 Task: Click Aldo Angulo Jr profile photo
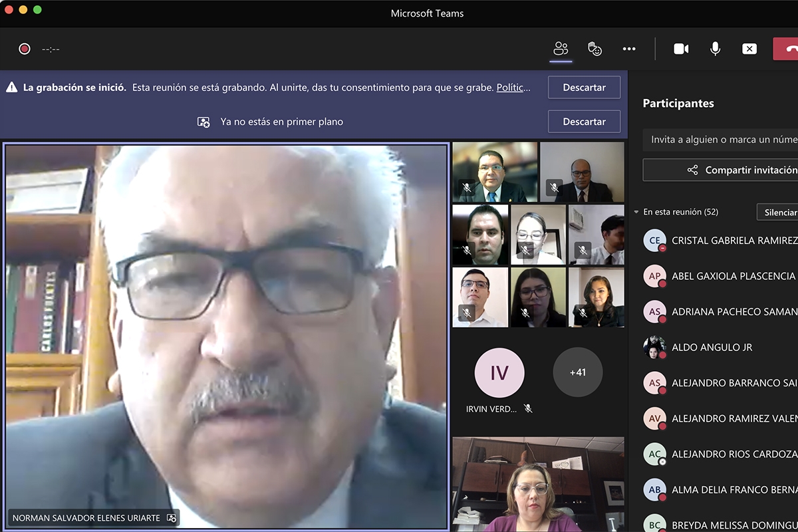pos(655,347)
